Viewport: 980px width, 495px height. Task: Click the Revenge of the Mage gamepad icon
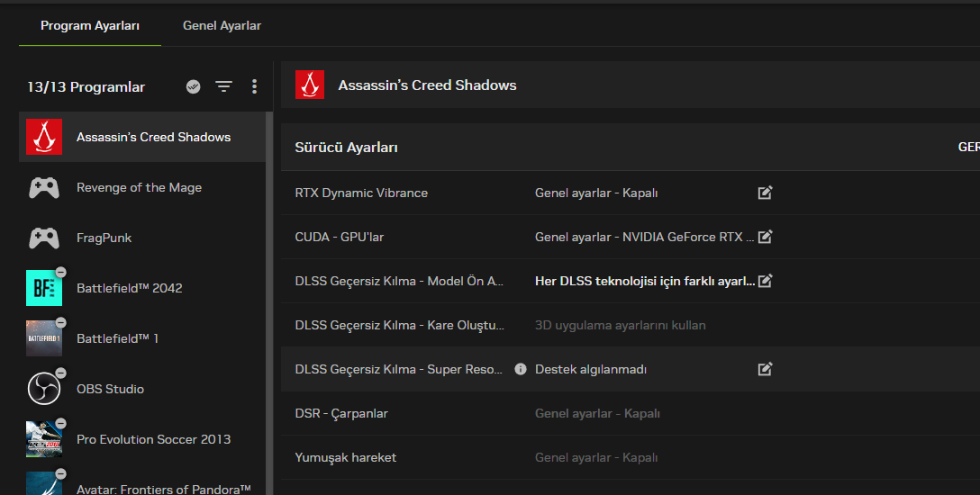click(44, 187)
